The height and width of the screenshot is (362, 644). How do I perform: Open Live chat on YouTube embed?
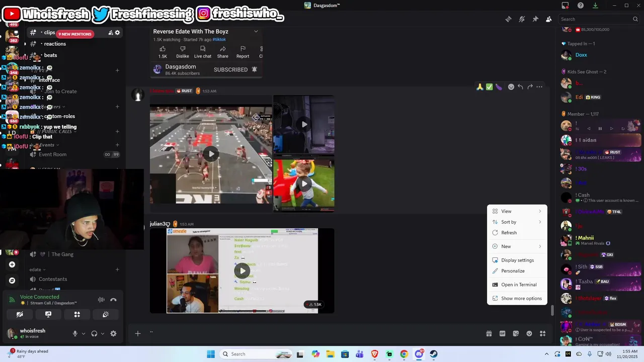[x=203, y=52]
